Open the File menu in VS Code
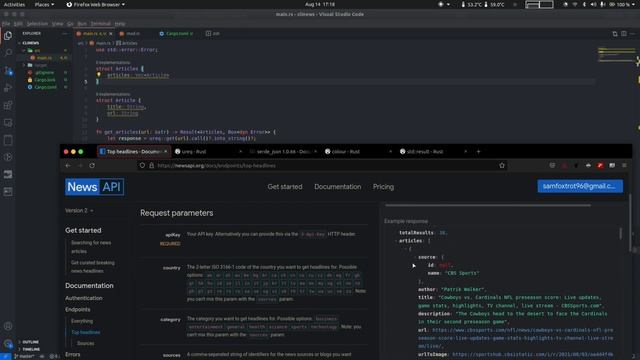 pyautogui.click(x=6, y=24)
